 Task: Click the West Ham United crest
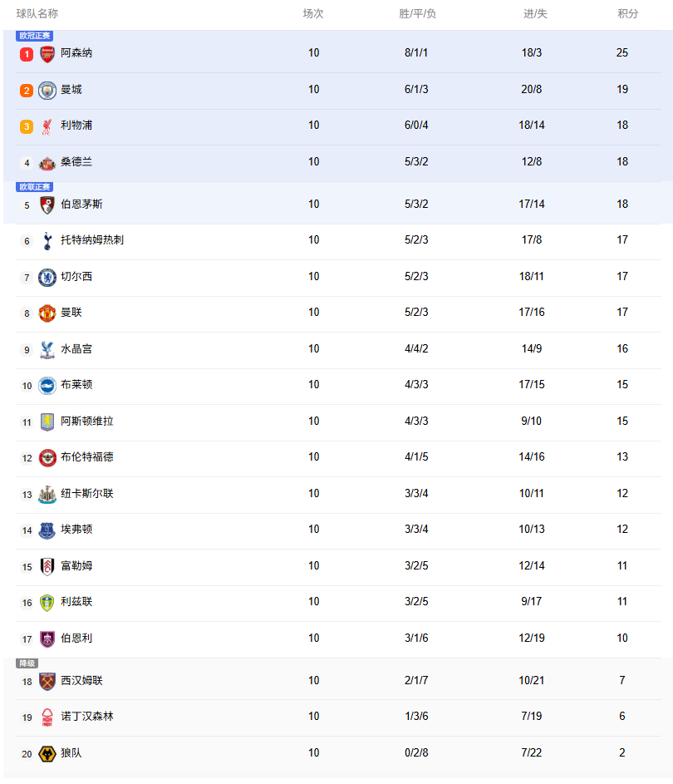47,682
